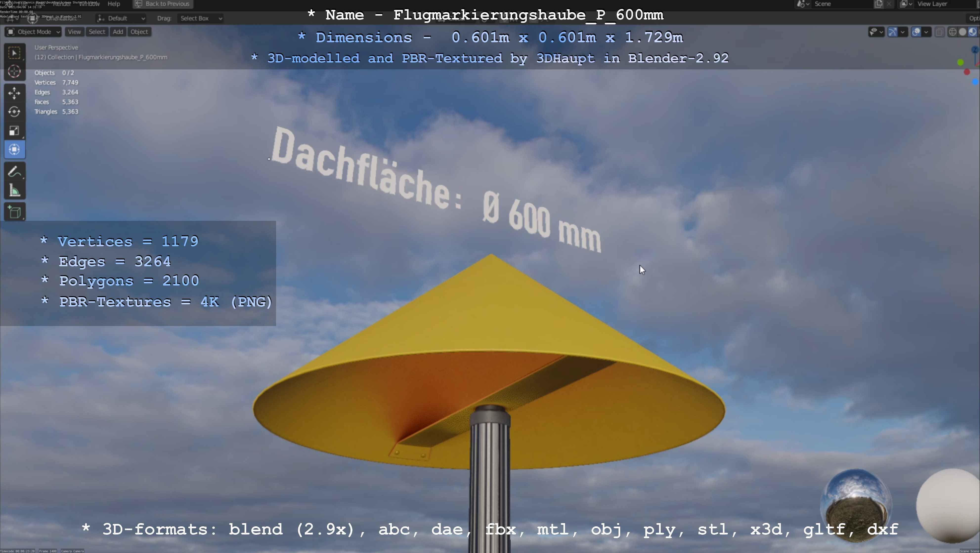Open selectability and visibility dropdown
980x553 pixels.
pyautogui.click(x=876, y=32)
